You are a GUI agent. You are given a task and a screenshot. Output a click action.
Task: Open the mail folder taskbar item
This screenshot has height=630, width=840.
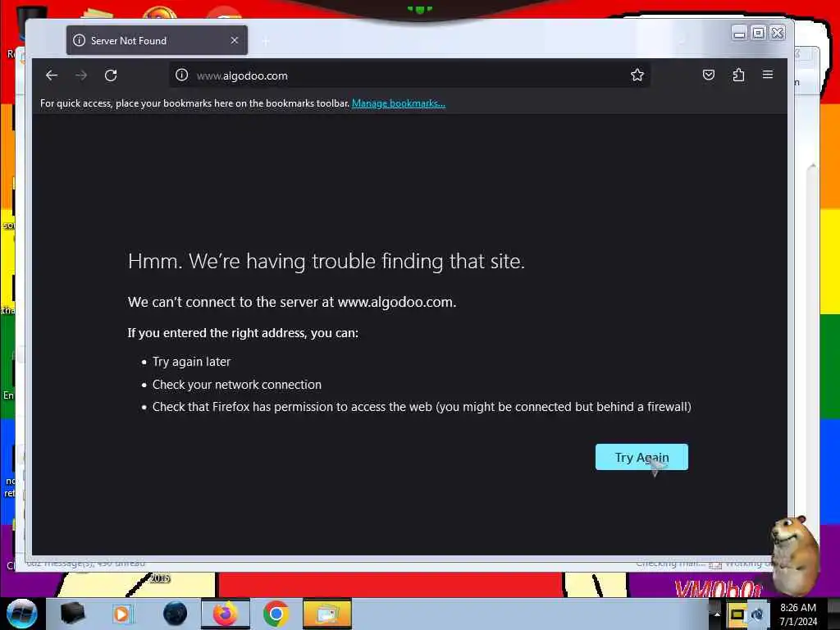[x=326, y=614]
